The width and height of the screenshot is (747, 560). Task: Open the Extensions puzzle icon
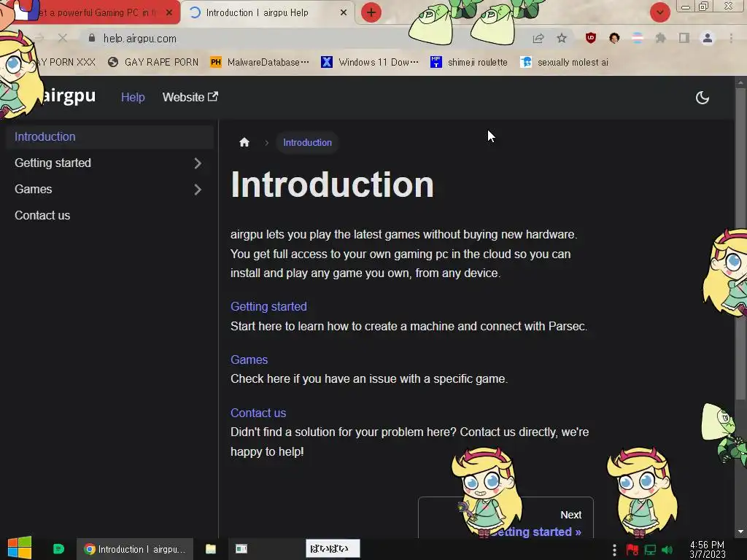[x=660, y=38]
